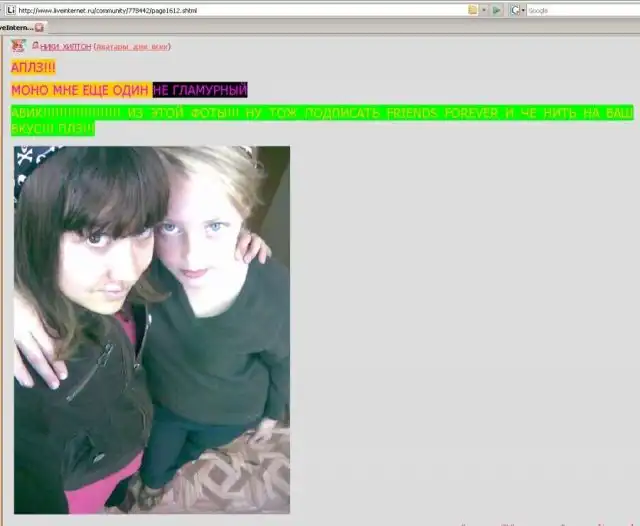Open the НИКИ ХИЛТОН profile link
The width and height of the screenshot is (640, 526).
tap(66, 47)
